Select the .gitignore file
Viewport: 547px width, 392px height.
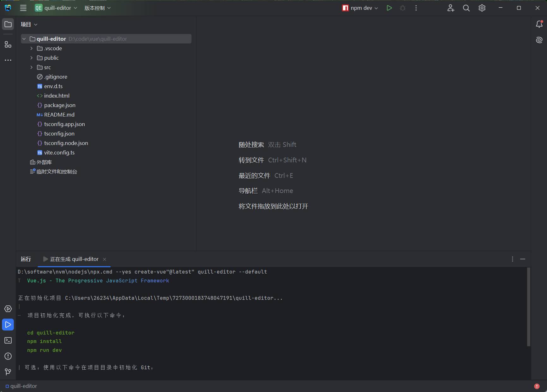click(x=52, y=77)
